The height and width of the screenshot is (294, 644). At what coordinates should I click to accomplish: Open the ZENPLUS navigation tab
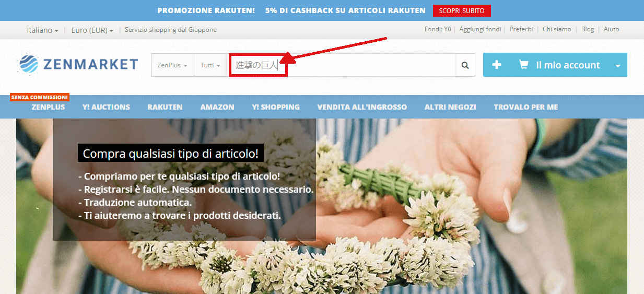point(48,107)
